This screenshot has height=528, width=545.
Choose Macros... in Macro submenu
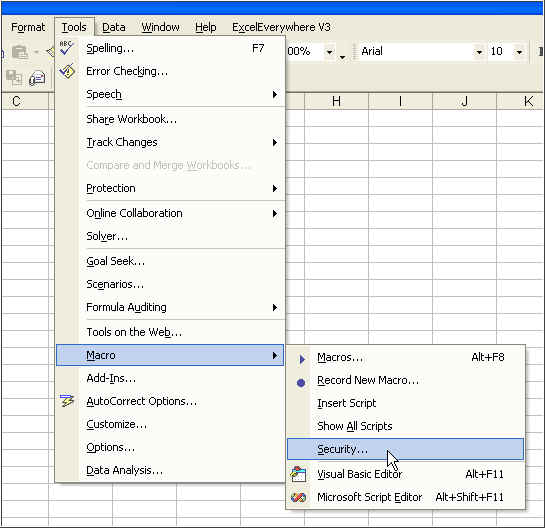click(x=405, y=357)
